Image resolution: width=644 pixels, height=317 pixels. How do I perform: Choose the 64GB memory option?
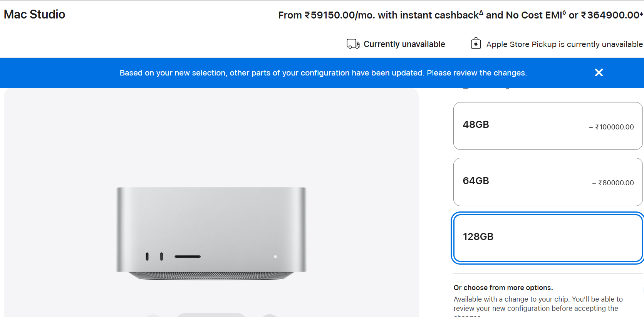coord(548,182)
